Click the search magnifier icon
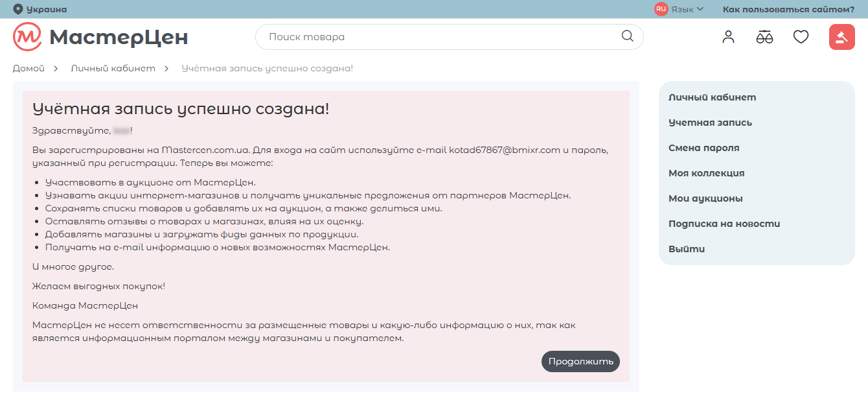This screenshot has height=402, width=868. tap(626, 37)
